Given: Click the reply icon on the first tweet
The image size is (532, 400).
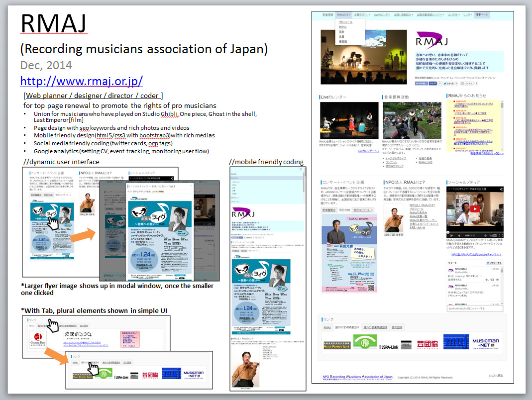Looking at the screenshot, I should pos(487,280).
